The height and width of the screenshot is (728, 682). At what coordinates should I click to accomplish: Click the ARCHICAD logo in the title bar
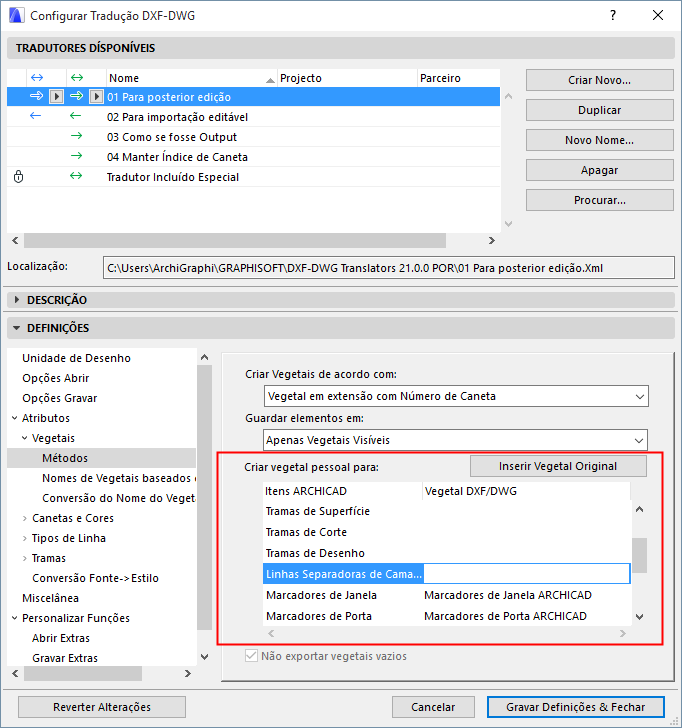[x=16, y=15]
